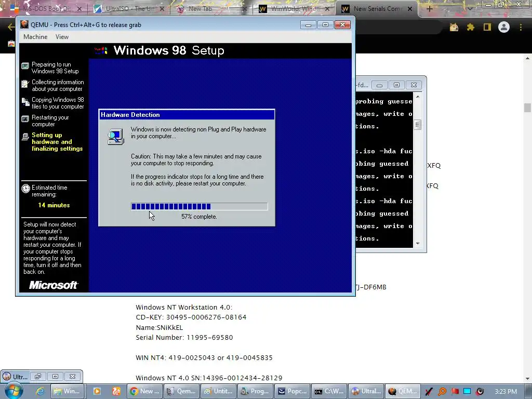
Task: Click the orange magnifier tray icon
Action: point(442,392)
